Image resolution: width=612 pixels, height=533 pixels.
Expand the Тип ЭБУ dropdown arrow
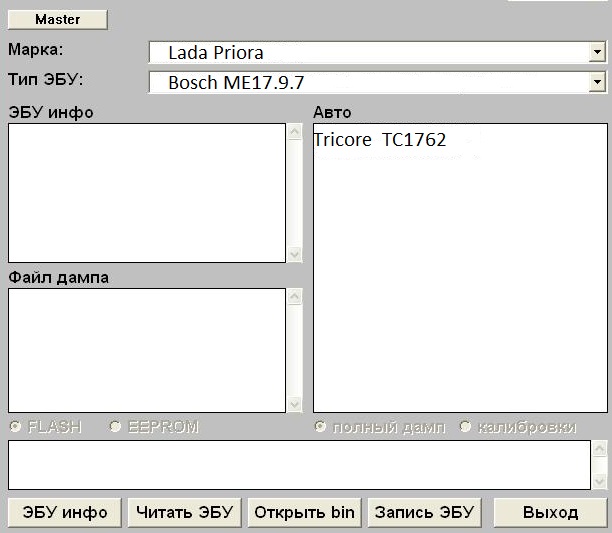coord(597,82)
